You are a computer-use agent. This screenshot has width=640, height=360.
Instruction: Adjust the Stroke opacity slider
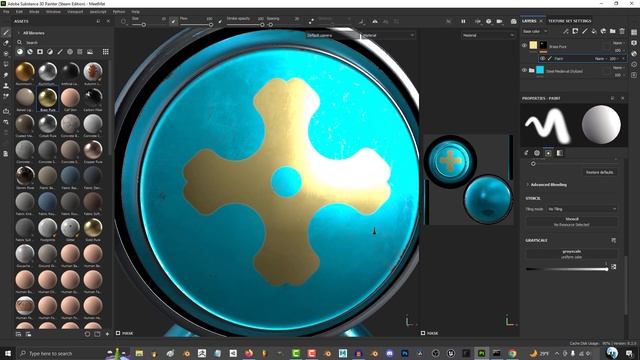click(x=245, y=24)
